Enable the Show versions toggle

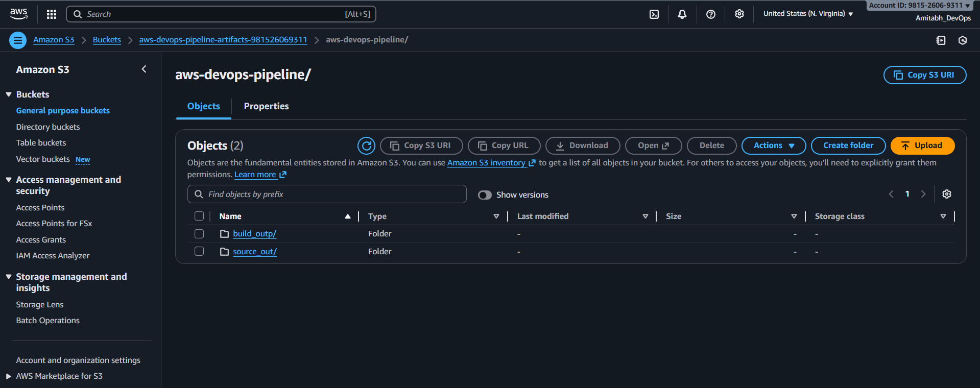coord(485,195)
